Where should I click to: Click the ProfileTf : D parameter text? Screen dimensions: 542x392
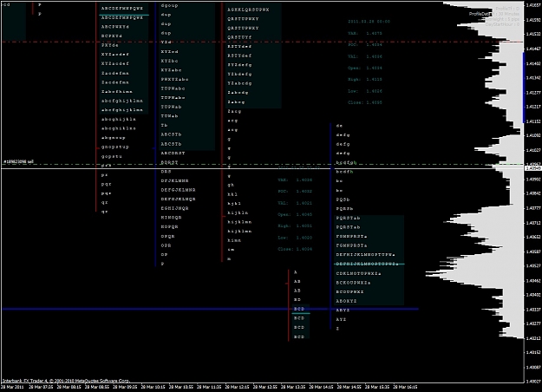pyautogui.click(x=507, y=9)
